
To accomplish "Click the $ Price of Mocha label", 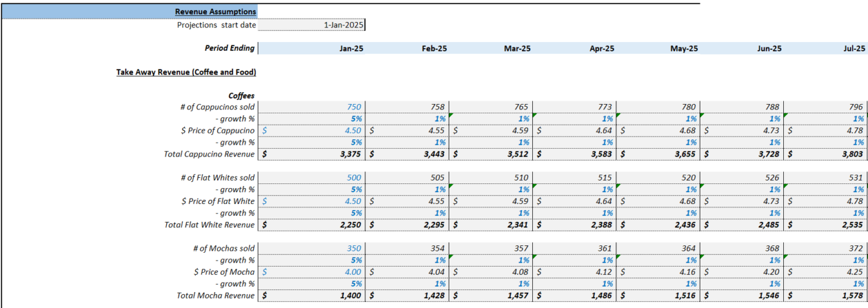I will click(224, 272).
